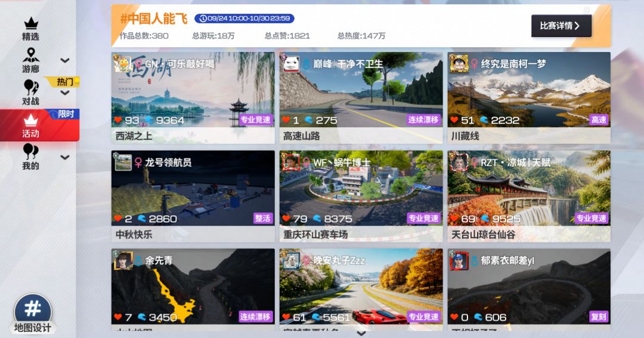Click the 总热度:147万 stat
This screenshot has height=338, width=644.
361,36
